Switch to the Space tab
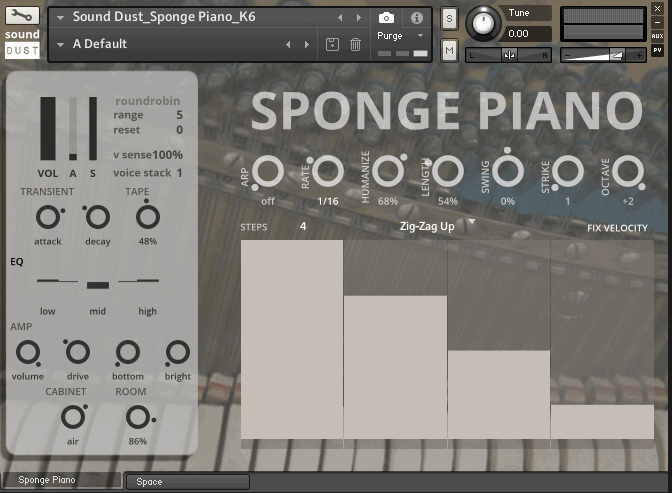The height and width of the screenshot is (493, 672). 187,482
